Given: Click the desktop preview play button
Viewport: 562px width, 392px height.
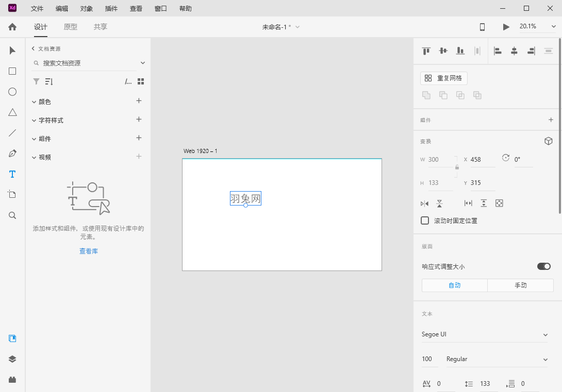Looking at the screenshot, I should [x=506, y=27].
